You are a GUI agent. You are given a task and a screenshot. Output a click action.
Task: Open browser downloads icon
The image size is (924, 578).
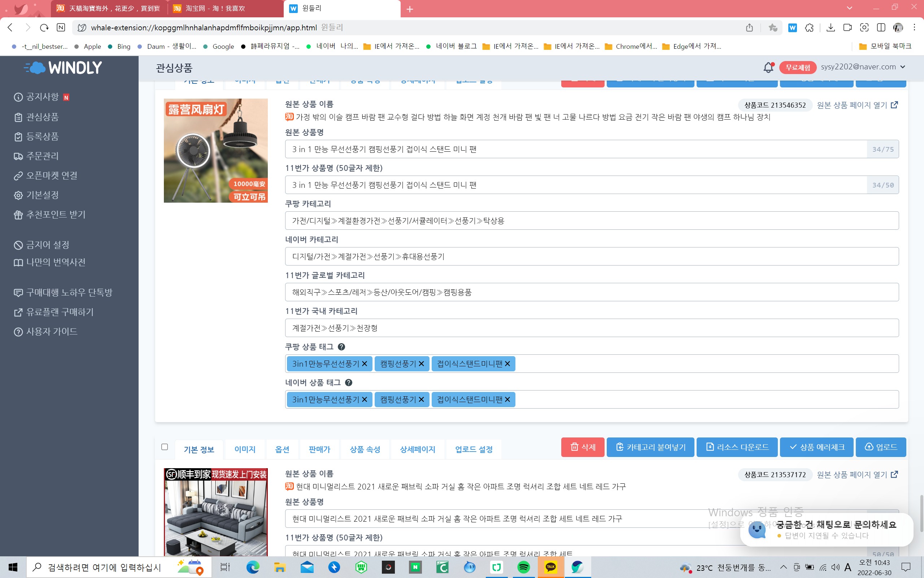831,27
